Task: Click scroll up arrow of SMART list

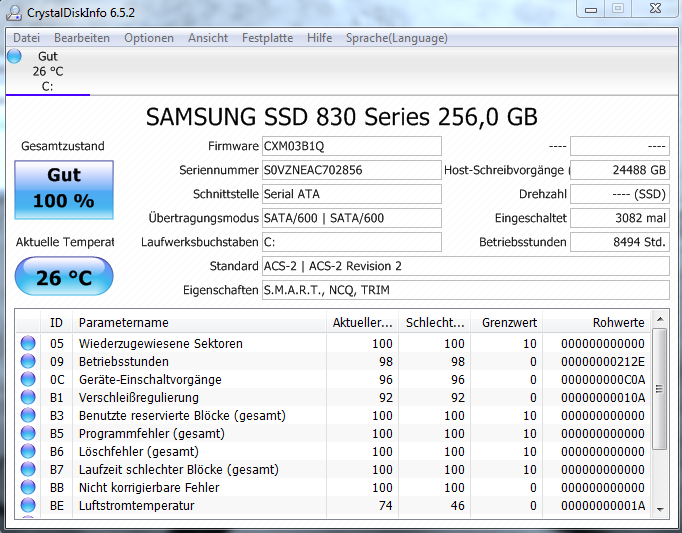Action: tap(660, 319)
